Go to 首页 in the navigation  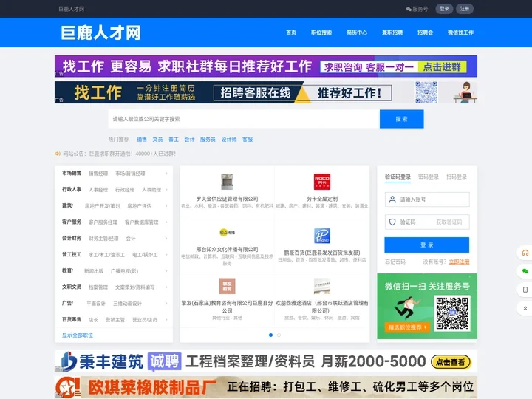click(291, 33)
